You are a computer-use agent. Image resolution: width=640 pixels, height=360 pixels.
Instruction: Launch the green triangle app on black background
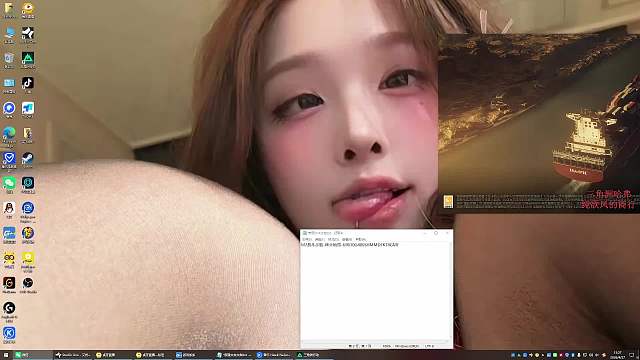28,60
